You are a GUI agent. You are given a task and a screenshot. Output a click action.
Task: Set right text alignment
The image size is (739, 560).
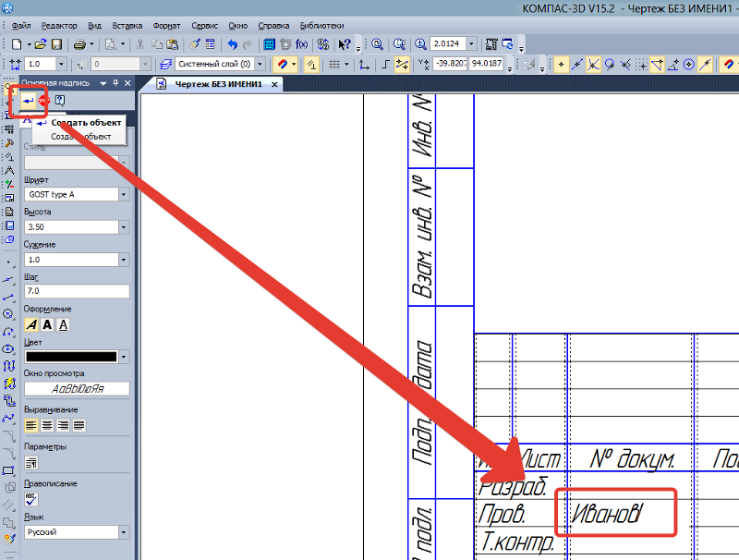point(63,426)
